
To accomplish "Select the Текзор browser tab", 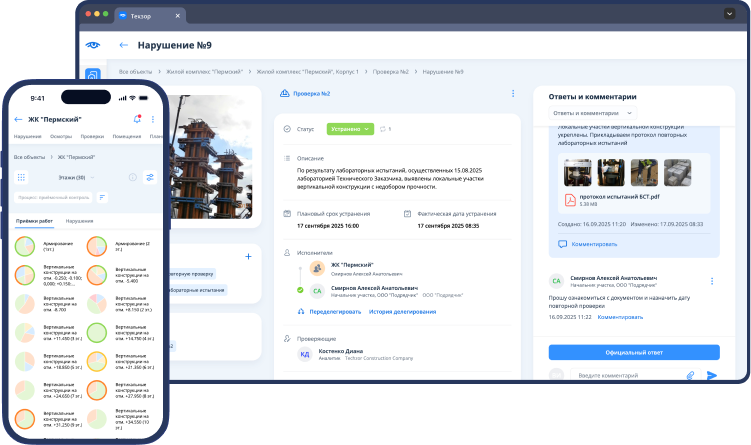I will [x=149, y=16].
